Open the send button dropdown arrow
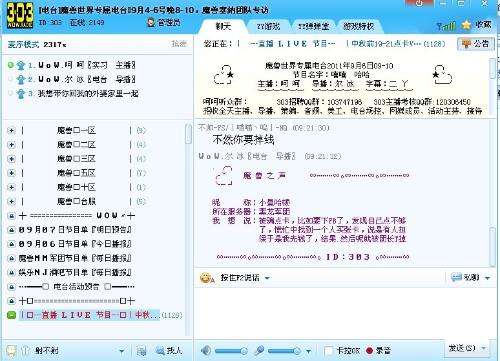Viewport: 500px width, 361px height. click(x=484, y=348)
